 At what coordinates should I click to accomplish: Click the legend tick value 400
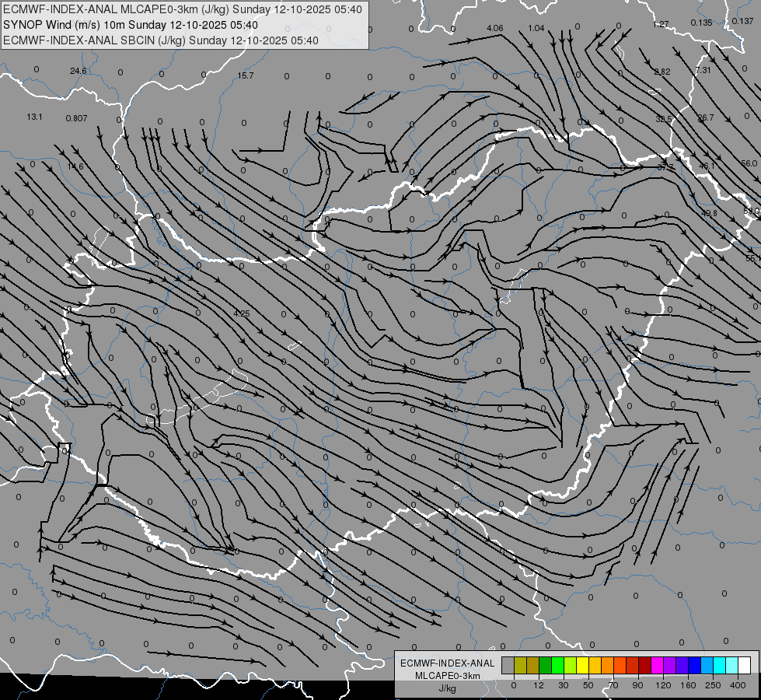coord(738,685)
